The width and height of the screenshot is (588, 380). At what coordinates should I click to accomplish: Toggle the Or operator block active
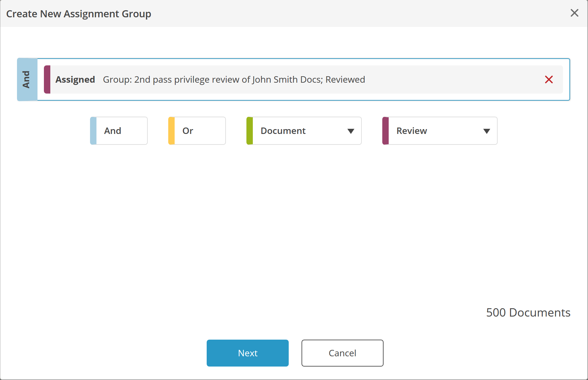(x=196, y=131)
